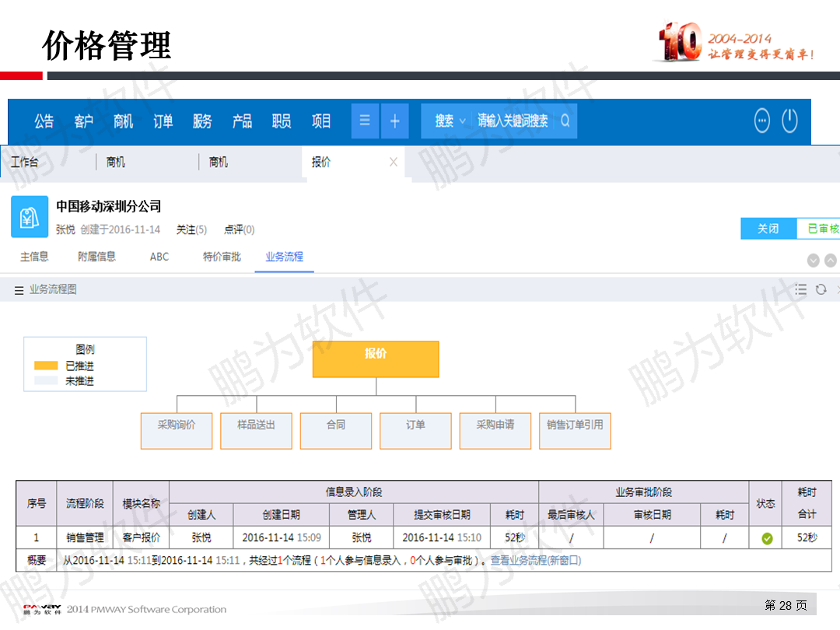Click the power logout icon
The height and width of the screenshot is (630, 840).
(x=789, y=121)
